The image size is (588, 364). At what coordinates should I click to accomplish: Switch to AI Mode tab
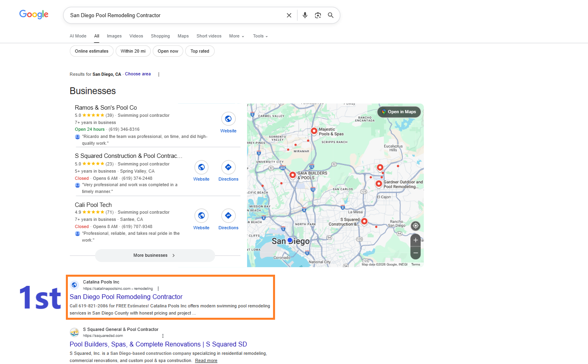[78, 36]
